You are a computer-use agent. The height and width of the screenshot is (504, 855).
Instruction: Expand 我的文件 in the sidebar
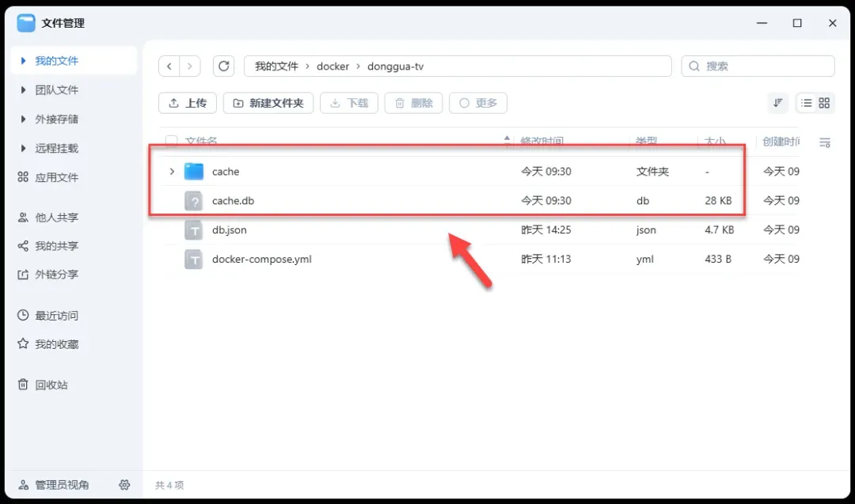coord(24,61)
